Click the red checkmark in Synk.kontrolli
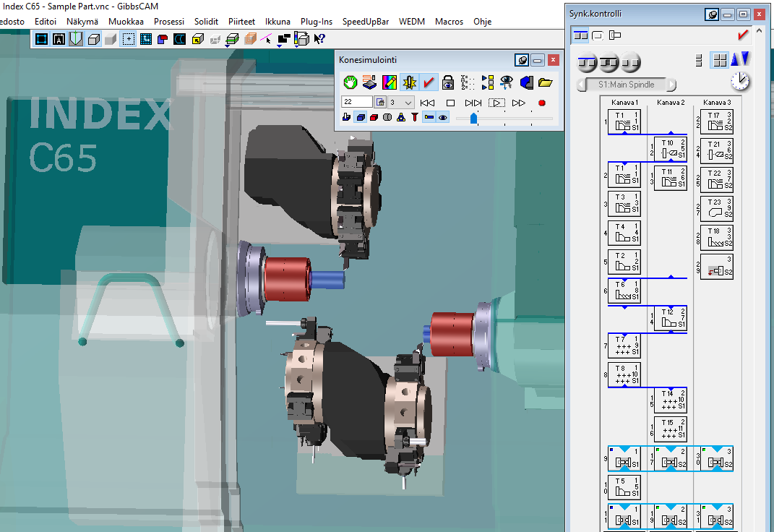This screenshot has height=532, width=774. click(x=742, y=35)
